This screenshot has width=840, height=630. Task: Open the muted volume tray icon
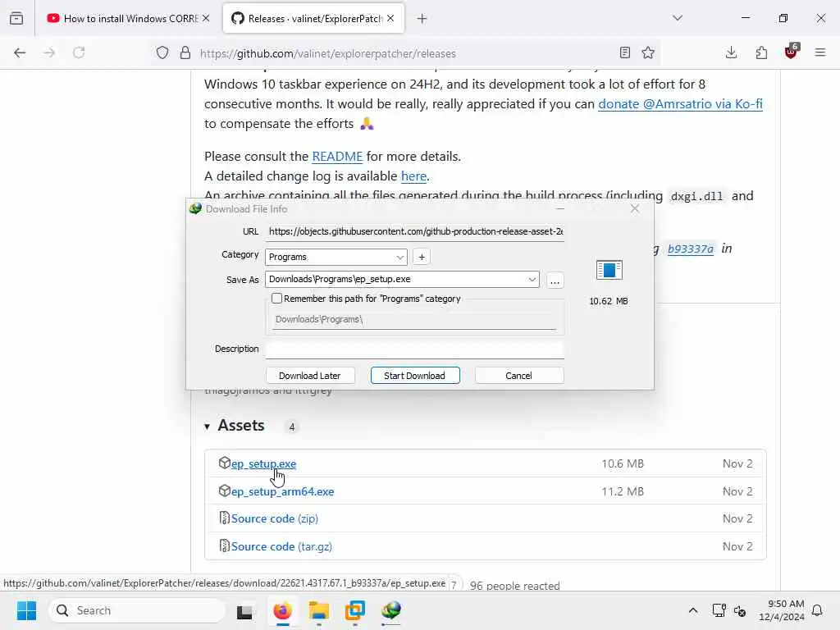740,610
